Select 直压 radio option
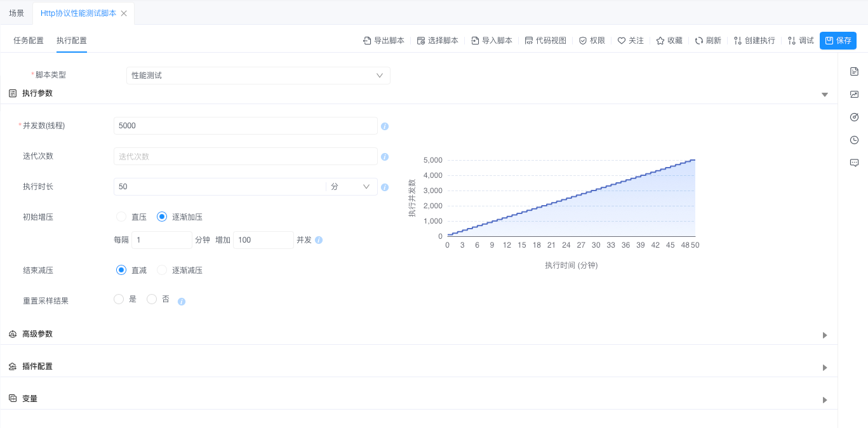868x428 pixels. tap(121, 217)
